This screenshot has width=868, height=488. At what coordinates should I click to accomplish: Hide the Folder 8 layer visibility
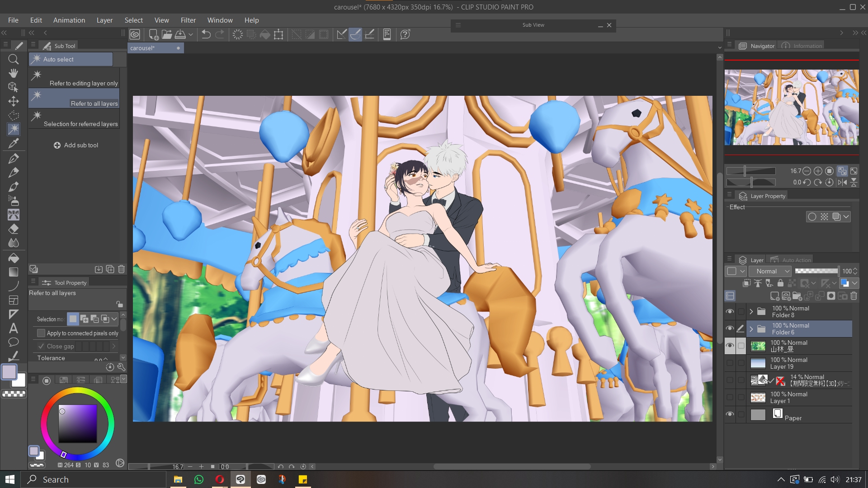pos(730,312)
